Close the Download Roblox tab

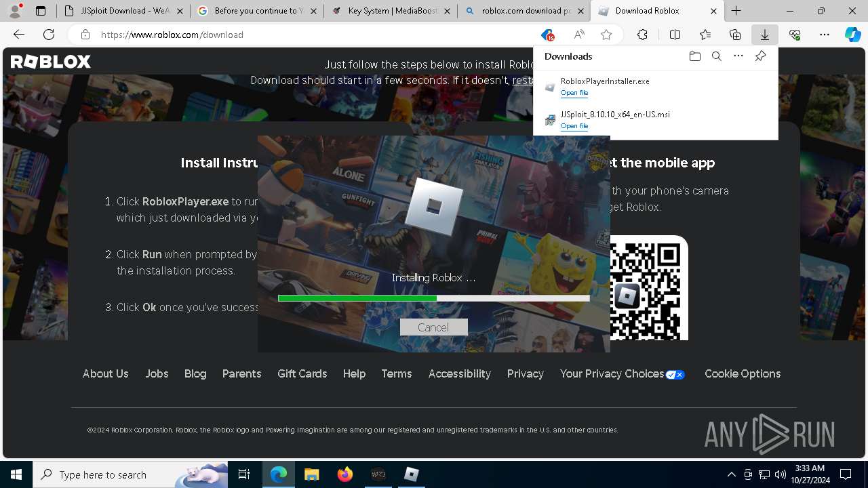[x=713, y=11]
